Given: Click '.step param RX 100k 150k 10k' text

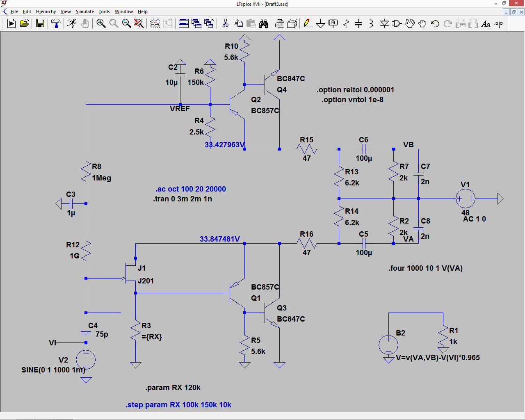Looking at the screenshot, I should [178, 405].
